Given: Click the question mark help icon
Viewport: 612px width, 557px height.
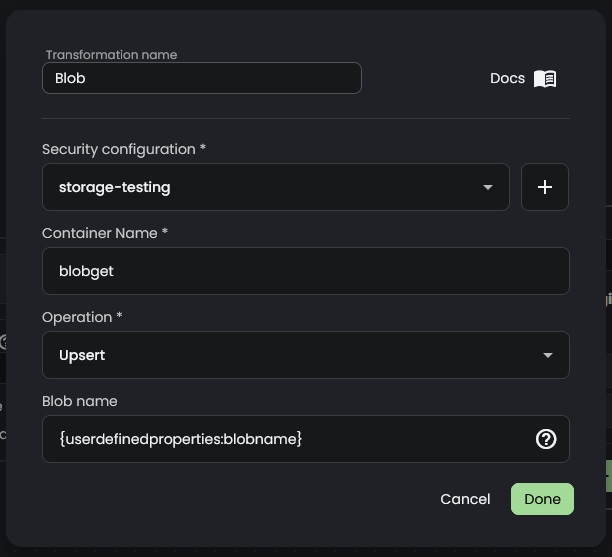Looking at the screenshot, I should [x=546, y=439].
